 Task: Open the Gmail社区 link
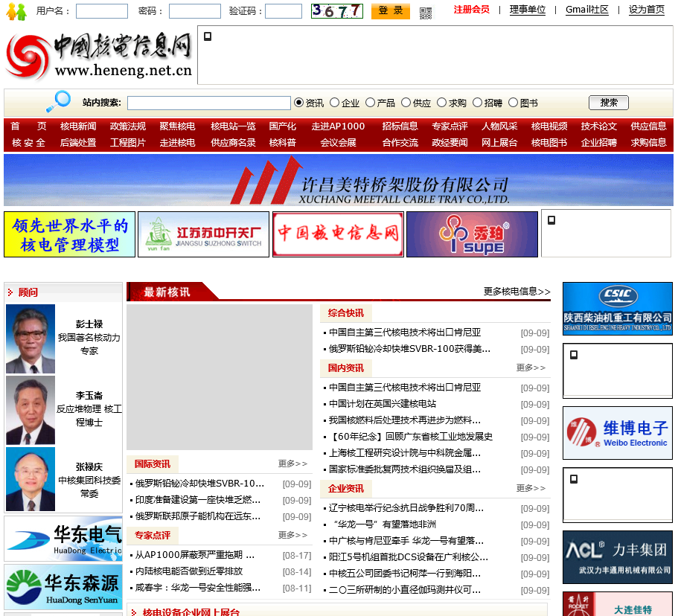[x=587, y=10]
